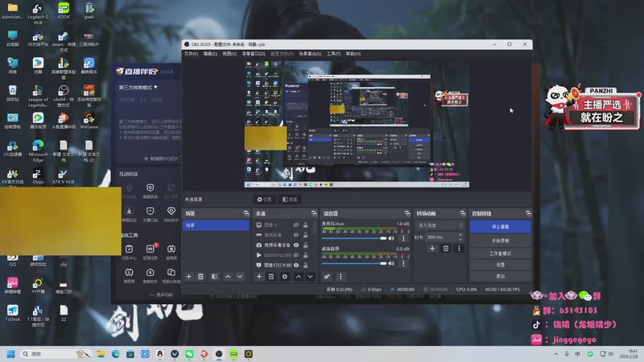Undock the Sources panel
This screenshot has width=644, height=362.
click(x=314, y=213)
